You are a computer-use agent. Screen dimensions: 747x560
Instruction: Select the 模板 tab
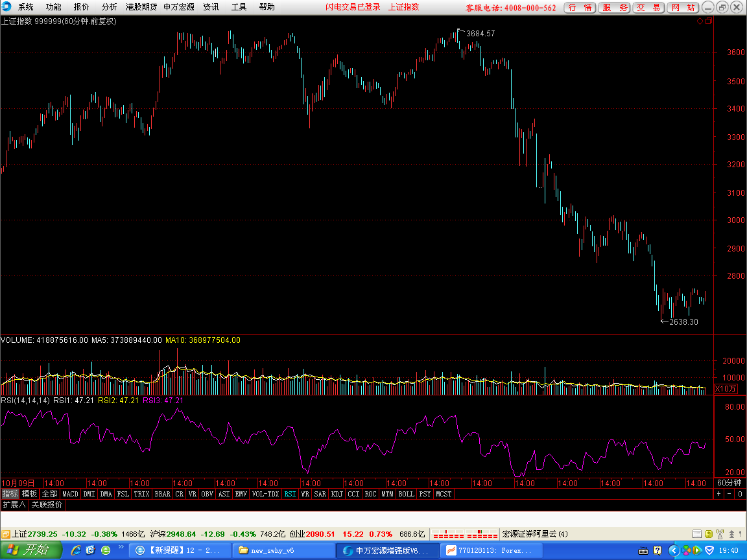click(30, 494)
